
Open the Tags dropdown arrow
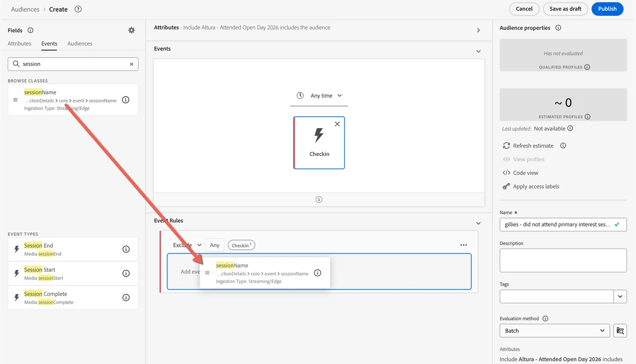[620, 297]
